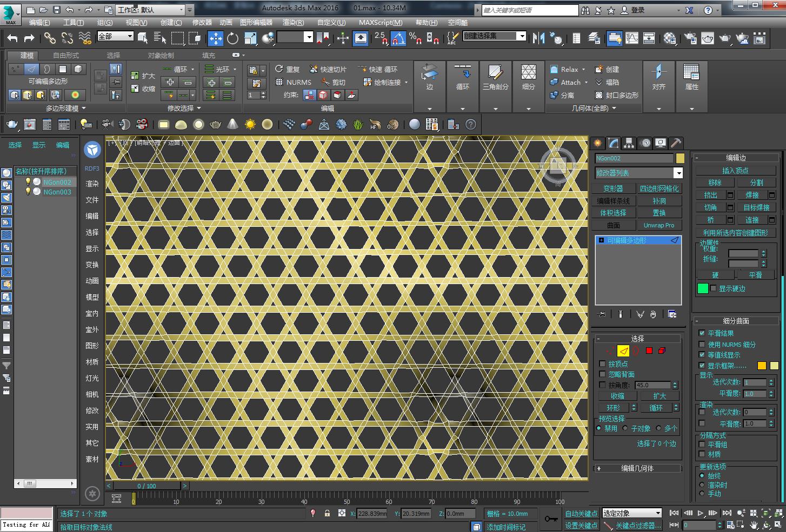Open the Mirror tool
The image size is (786, 532).
(538, 38)
